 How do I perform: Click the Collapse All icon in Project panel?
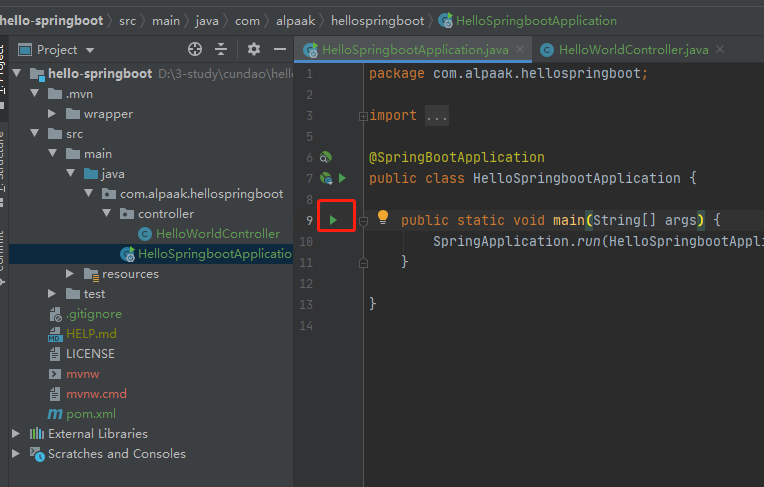click(221, 49)
